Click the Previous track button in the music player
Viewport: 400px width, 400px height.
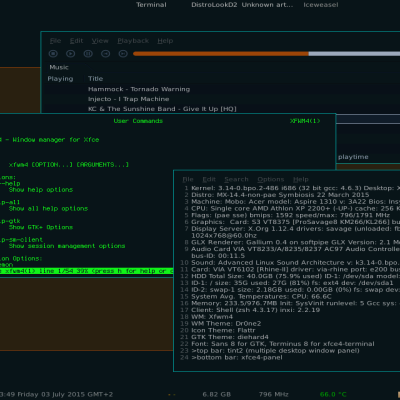pos(106,53)
